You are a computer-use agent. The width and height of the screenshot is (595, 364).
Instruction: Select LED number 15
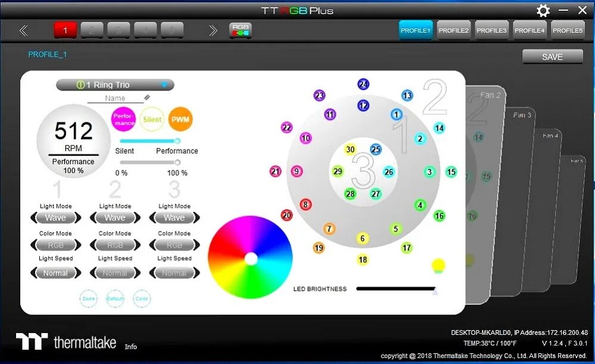click(451, 172)
